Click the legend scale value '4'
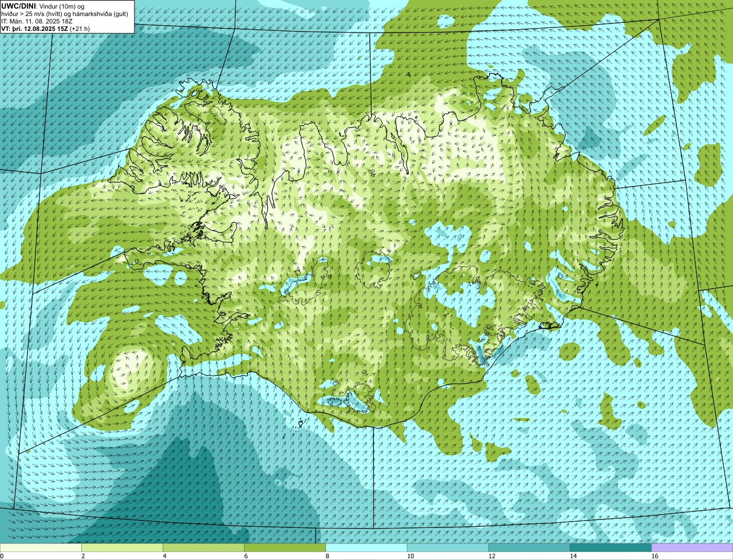733x560 pixels. 164,556
